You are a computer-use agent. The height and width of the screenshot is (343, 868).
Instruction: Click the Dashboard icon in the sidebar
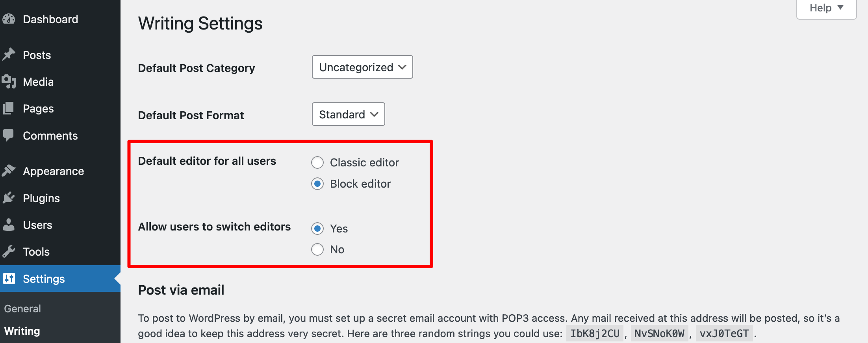[9, 18]
